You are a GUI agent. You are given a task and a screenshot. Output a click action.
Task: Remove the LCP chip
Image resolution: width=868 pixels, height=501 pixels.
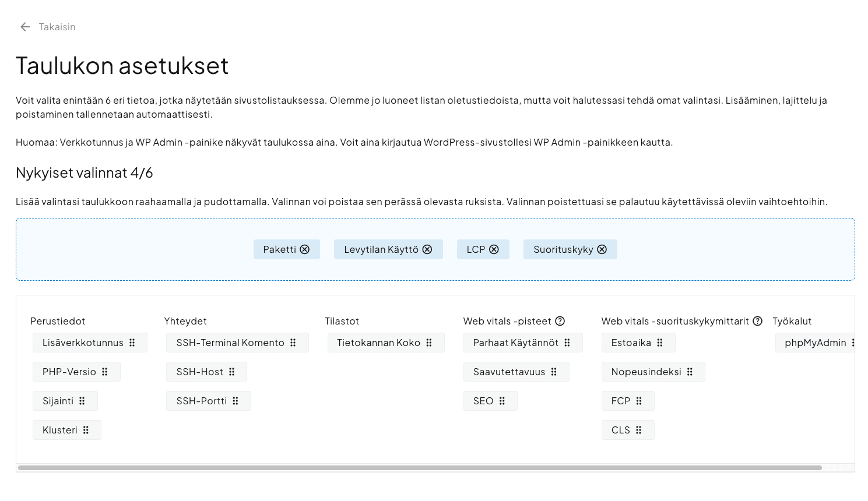pos(494,249)
